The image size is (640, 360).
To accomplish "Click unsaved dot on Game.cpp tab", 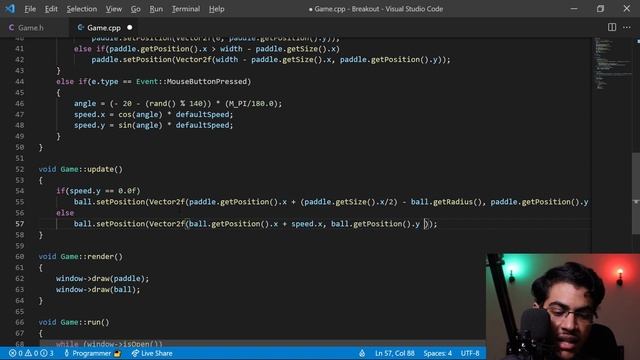I will [129, 28].
